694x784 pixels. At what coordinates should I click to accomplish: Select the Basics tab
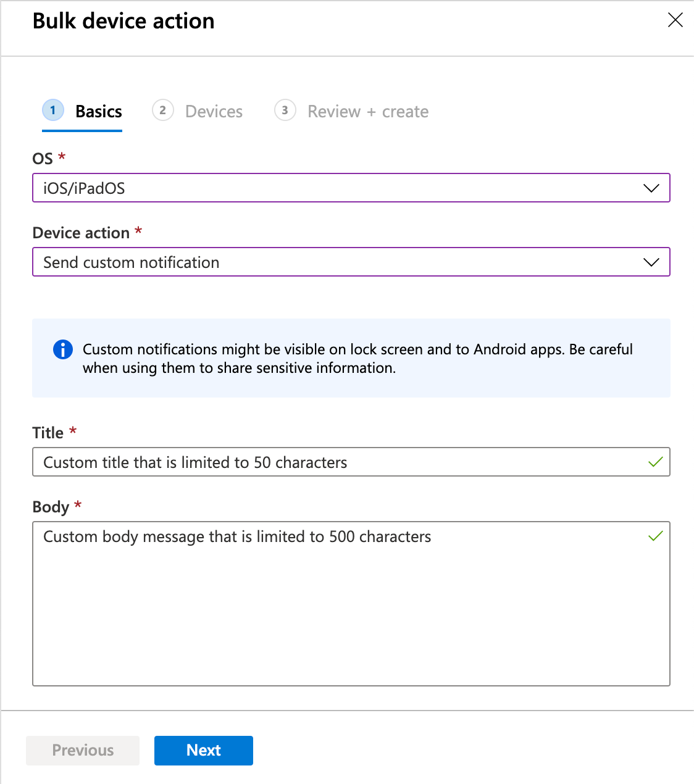pyautogui.click(x=98, y=111)
